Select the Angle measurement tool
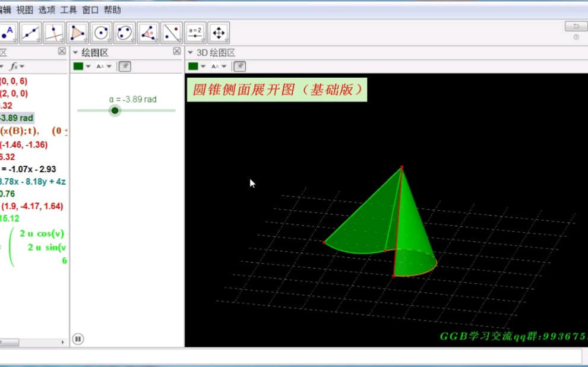This screenshot has width=588, height=367. click(x=147, y=32)
